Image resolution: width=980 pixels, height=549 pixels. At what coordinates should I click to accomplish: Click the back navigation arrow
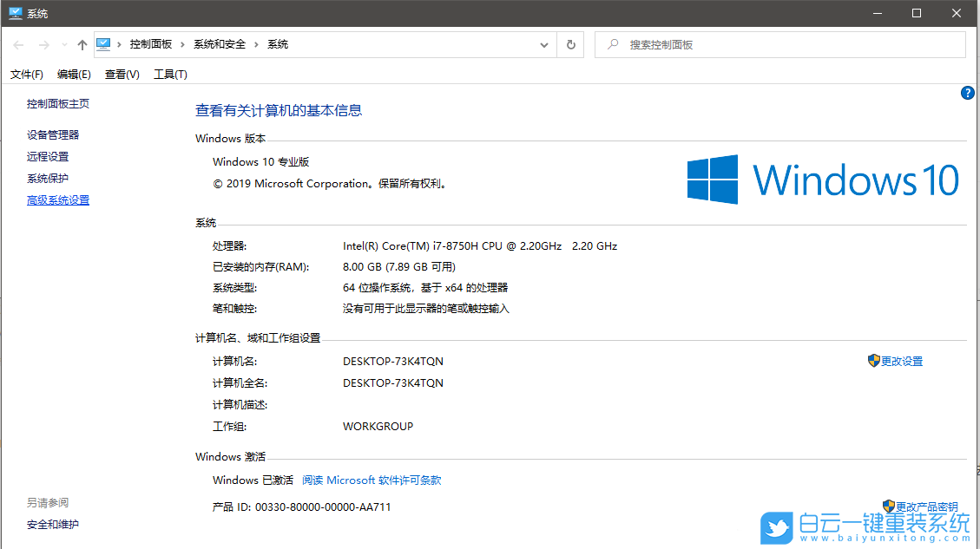(16, 44)
